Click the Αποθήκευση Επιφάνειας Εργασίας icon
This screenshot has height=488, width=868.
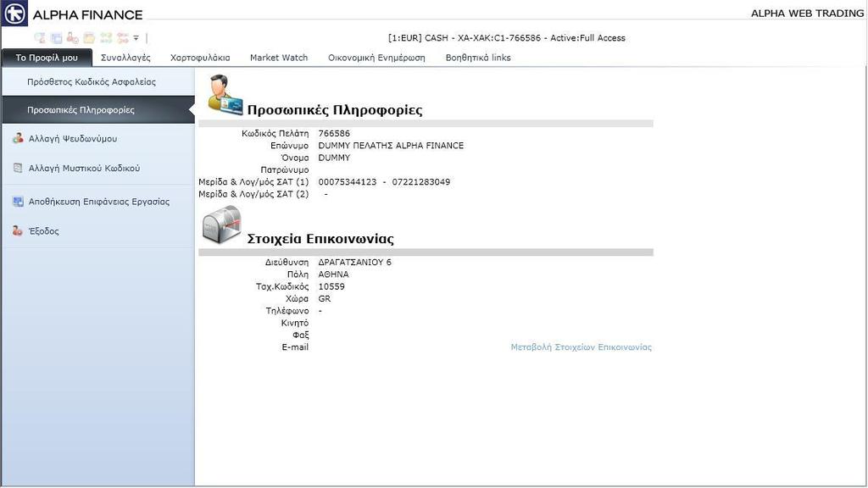pos(18,202)
